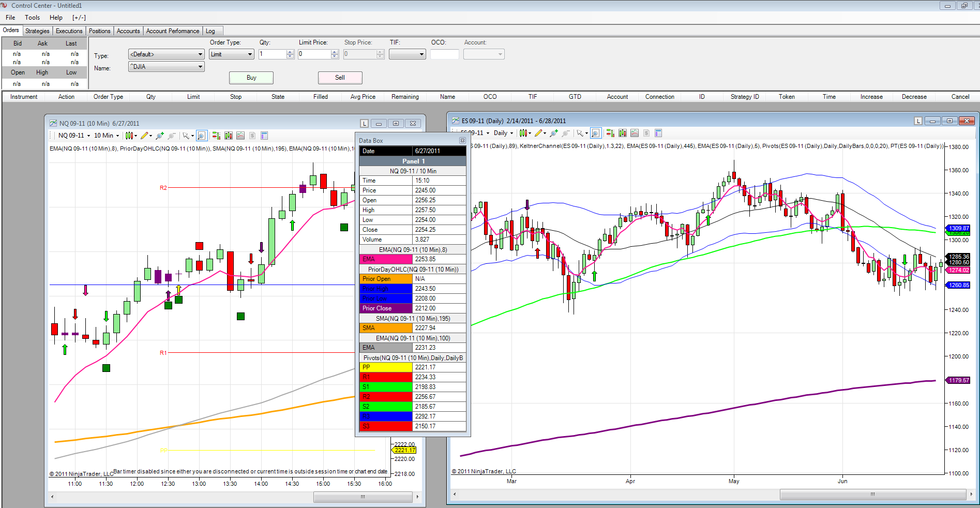Viewport: 980px width, 508px height.
Task: Open Properties icon in ES chart toolbar
Action: (x=658, y=133)
